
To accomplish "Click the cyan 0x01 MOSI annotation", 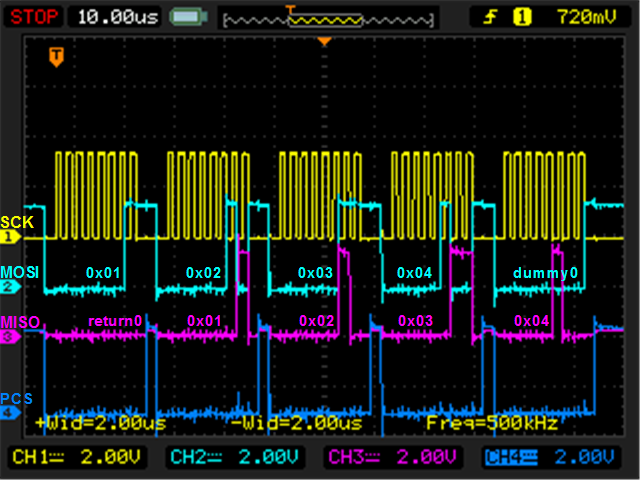I will (103, 273).
